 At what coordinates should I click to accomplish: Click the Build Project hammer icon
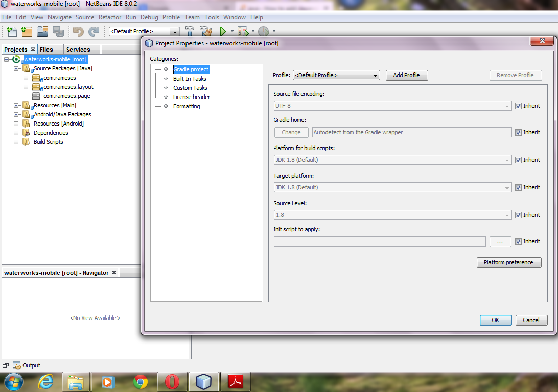pyautogui.click(x=190, y=31)
